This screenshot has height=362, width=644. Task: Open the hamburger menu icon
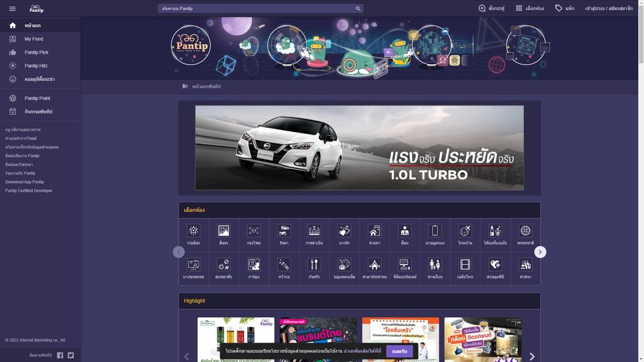(12, 8)
